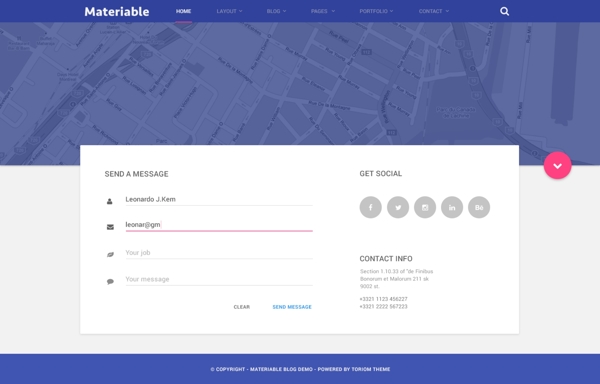Click the Contact Info heading
This screenshot has width=600, height=384.
pos(386,259)
